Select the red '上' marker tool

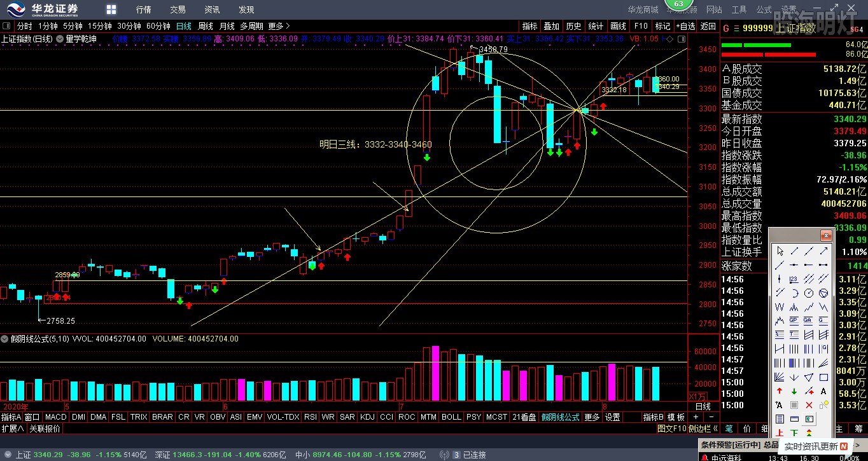pos(780,433)
